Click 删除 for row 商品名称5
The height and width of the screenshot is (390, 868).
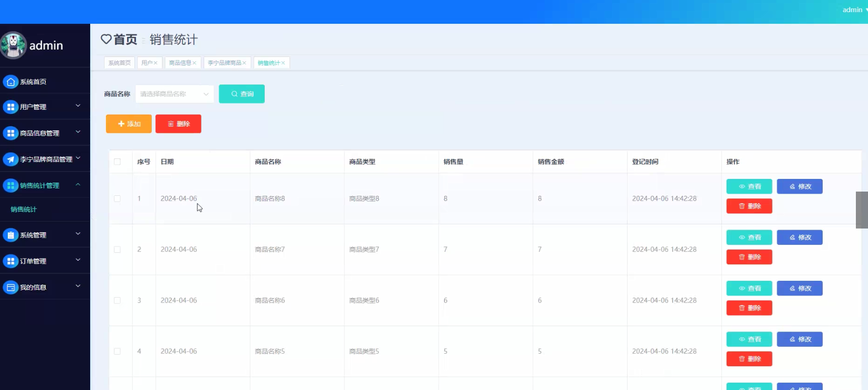click(x=749, y=359)
